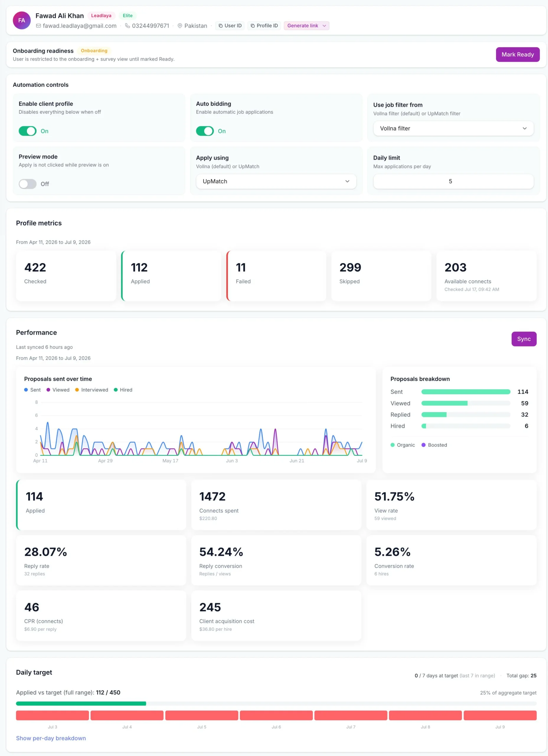The image size is (548, 756).
Task: Open the Generate link dropdown
Action: tap(307, 26)
